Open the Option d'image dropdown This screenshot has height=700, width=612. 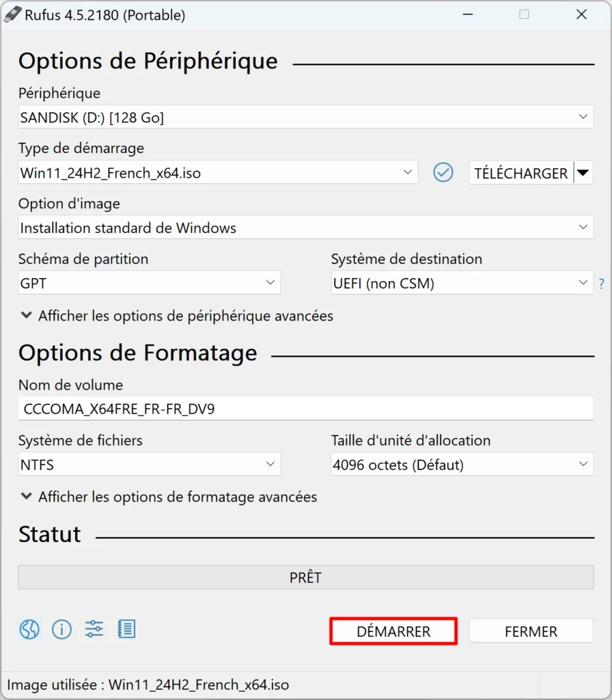[x=305, y=227]
